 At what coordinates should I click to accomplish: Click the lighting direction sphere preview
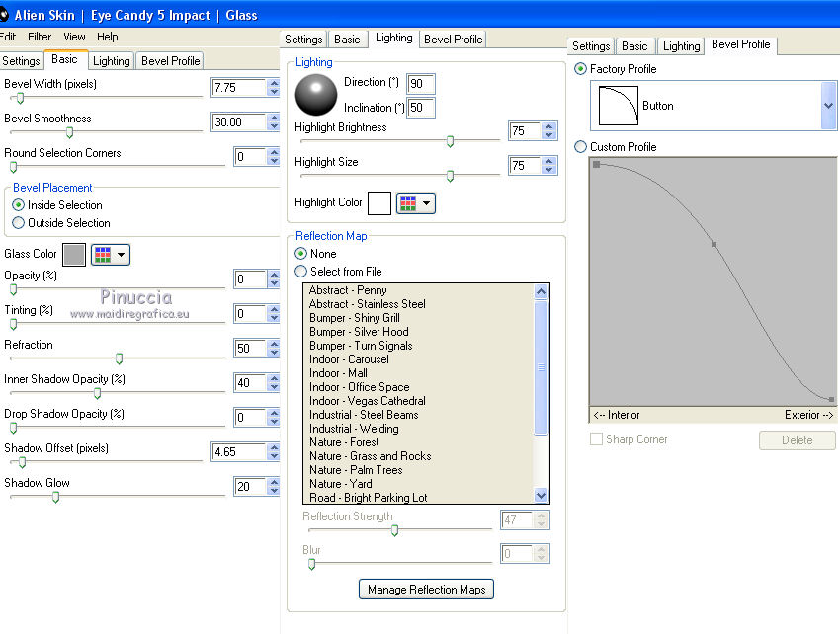pos(315,94)
